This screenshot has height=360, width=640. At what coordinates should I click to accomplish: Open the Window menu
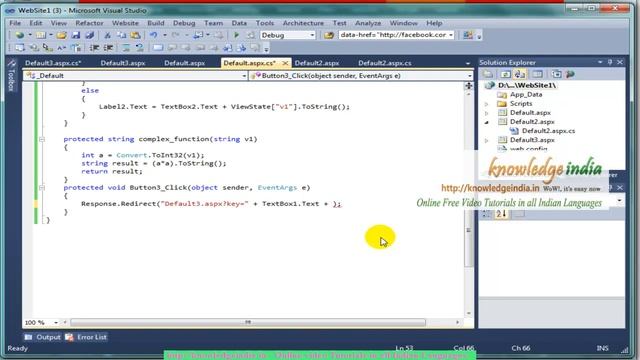point(403,23)
